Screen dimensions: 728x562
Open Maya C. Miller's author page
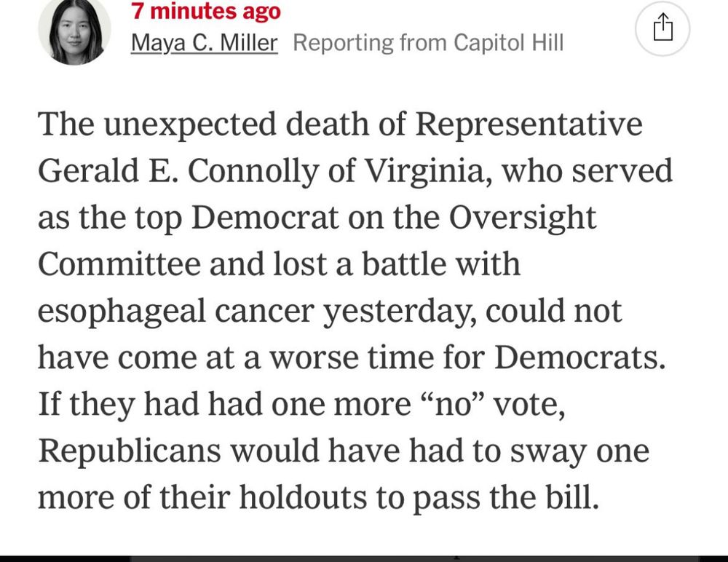(205, 43)
